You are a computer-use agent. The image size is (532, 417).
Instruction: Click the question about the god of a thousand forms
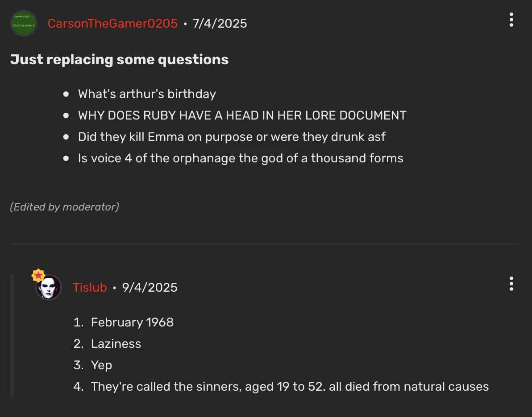pyautogui.click(x=241, y=158)
